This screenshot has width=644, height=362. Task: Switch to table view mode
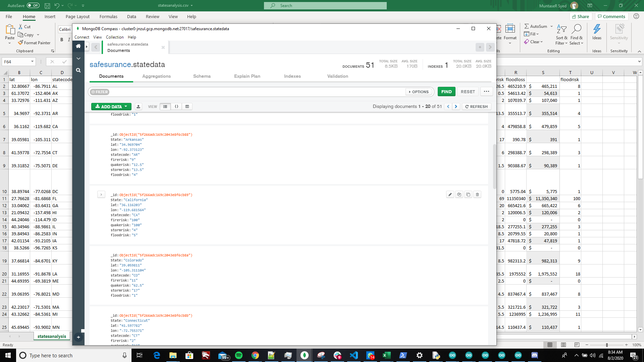pos(187,107)
